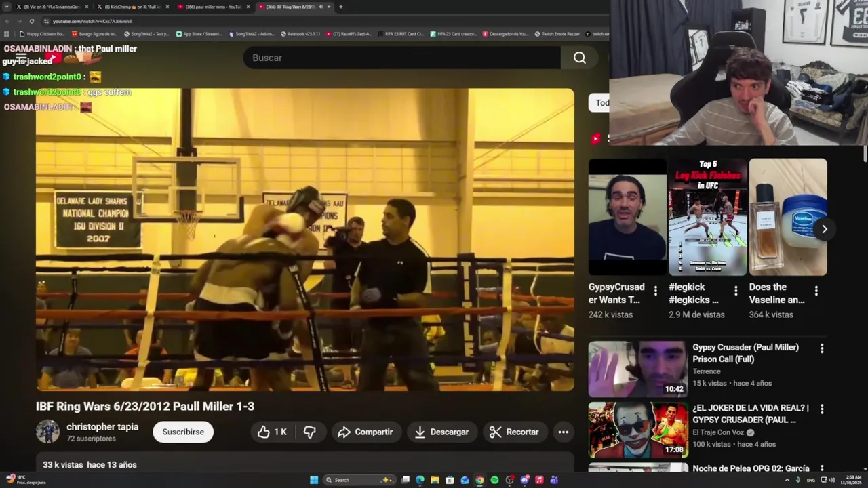Open Vaseline short thumbnail
The width and height of the screenshot is (868, 488).
(x=788, y=217)
